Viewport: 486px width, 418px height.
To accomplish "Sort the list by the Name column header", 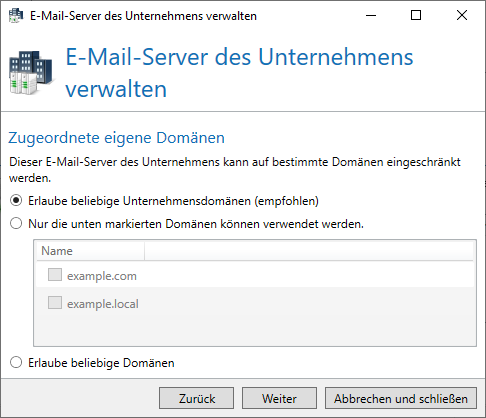I will [x=90, y=251].
